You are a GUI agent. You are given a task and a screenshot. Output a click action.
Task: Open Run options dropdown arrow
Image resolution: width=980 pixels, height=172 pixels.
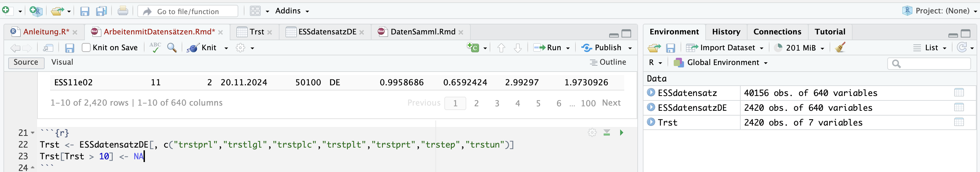[x=568, y=48]
